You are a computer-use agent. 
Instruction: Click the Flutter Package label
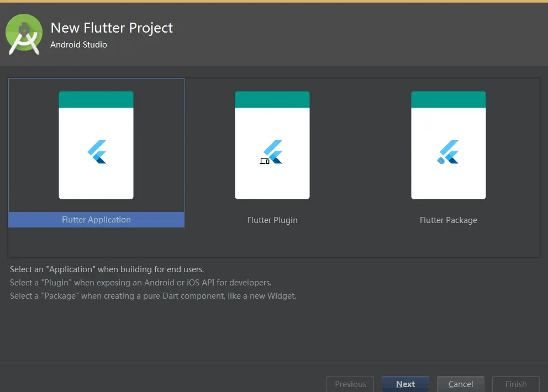(x=449, y=220)
